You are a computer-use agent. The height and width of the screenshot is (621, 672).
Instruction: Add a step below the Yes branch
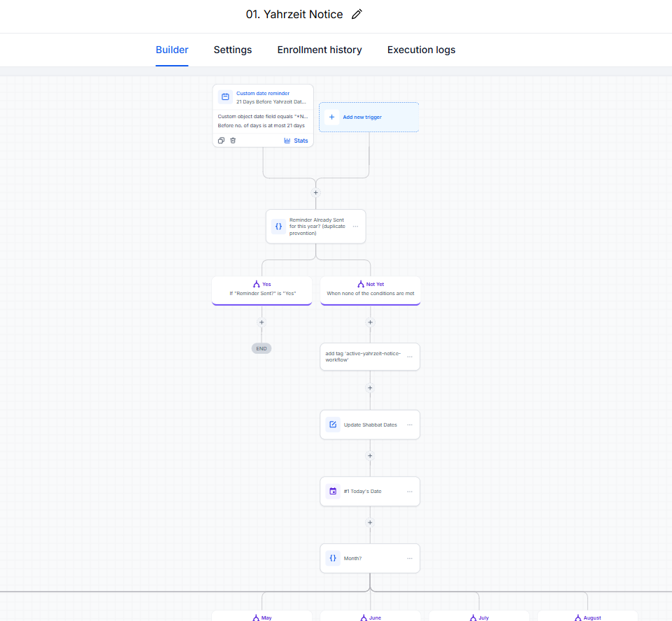pyautogui.click(x=262, y=322)
